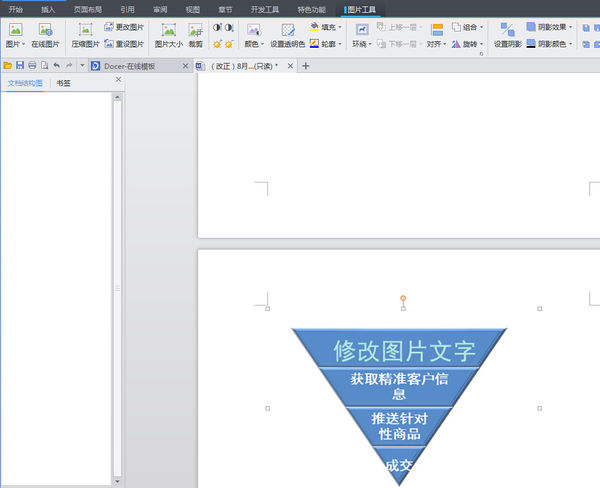
Task: Activate the 裁剪 crop tool
Action: [x=196, y=35]
